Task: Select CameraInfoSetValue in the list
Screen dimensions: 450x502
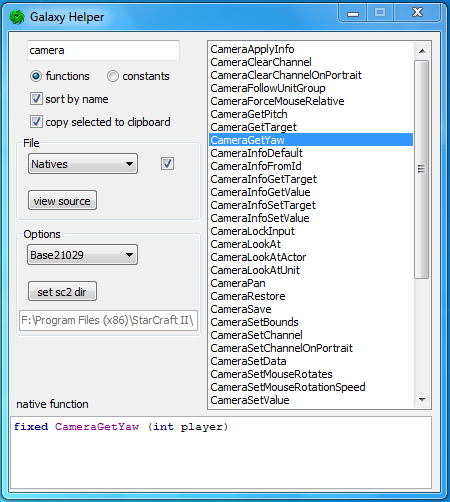Action: (x=311, y=218)
